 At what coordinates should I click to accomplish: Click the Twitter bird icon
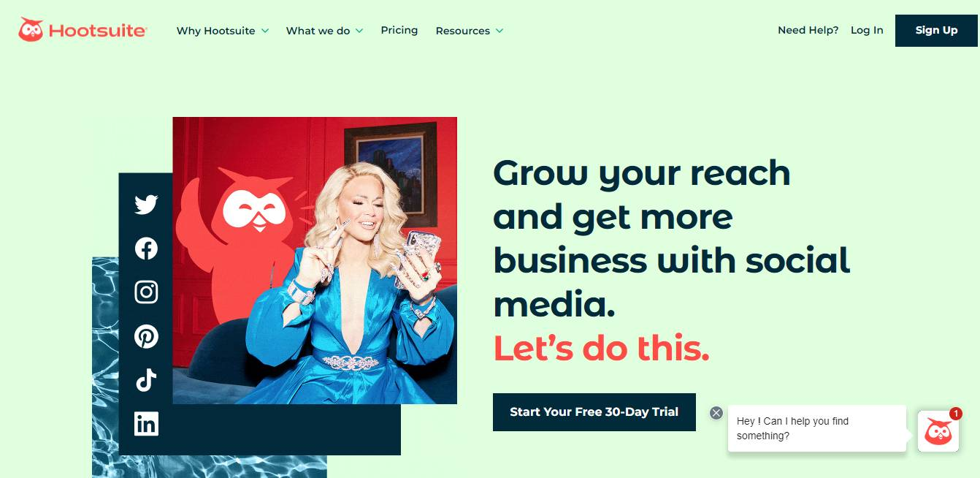pyautogui.click(x=146, y=205)
